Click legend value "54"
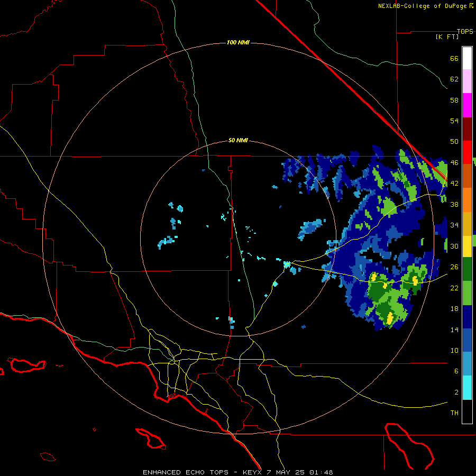Viewport: 476px width, 476px height. click(454, 121)
